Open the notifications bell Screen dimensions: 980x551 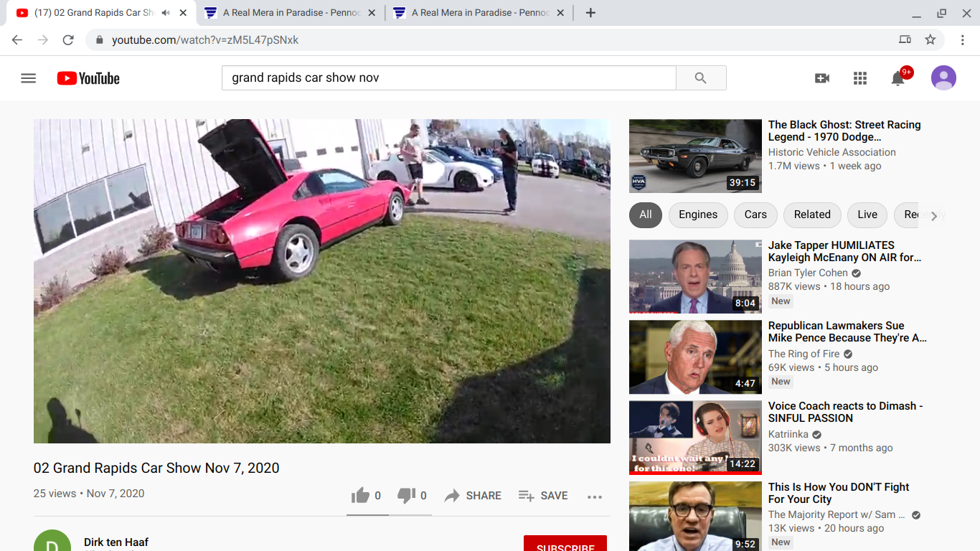coord(897,78)
